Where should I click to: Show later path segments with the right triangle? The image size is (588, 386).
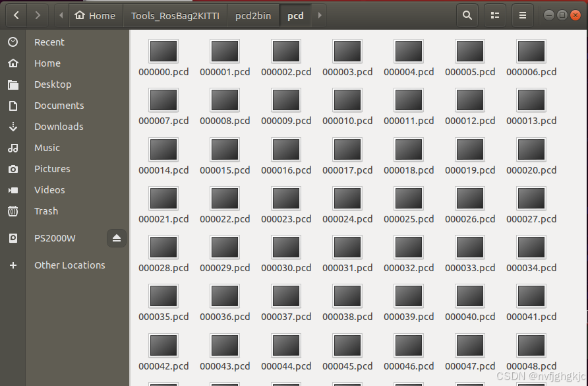click(x=320, y=15)
